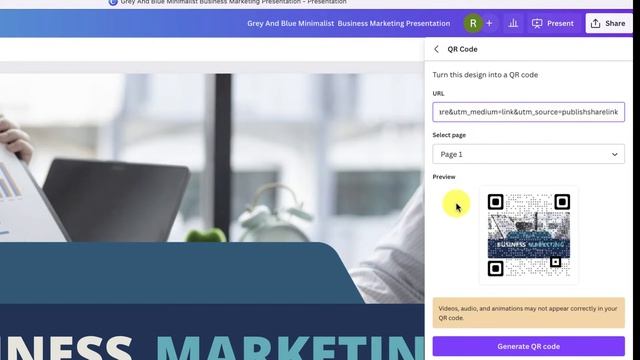
Task: Click the QR Code panel heading
Action: tap(462, 49)
